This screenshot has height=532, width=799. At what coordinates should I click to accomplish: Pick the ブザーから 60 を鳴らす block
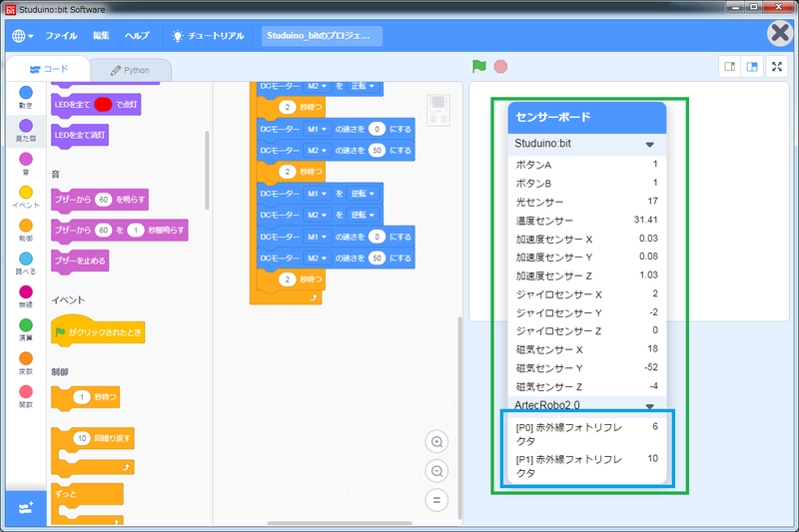(100, 200)
